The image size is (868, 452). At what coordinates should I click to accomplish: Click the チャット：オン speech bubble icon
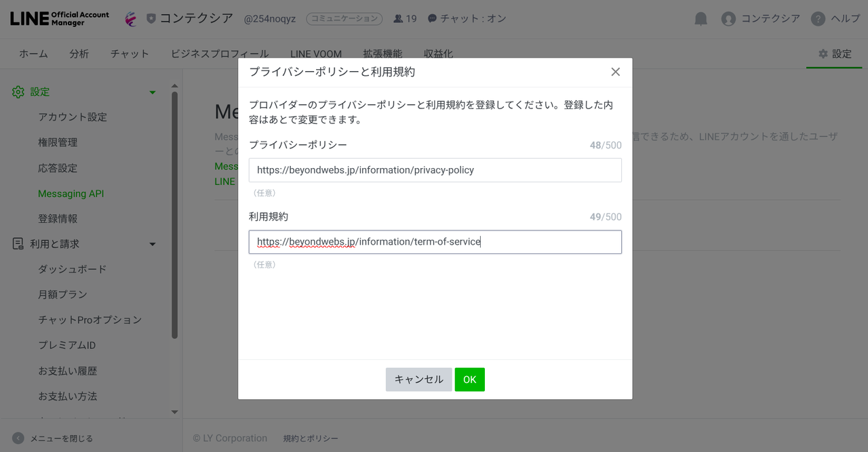(432, 19)
